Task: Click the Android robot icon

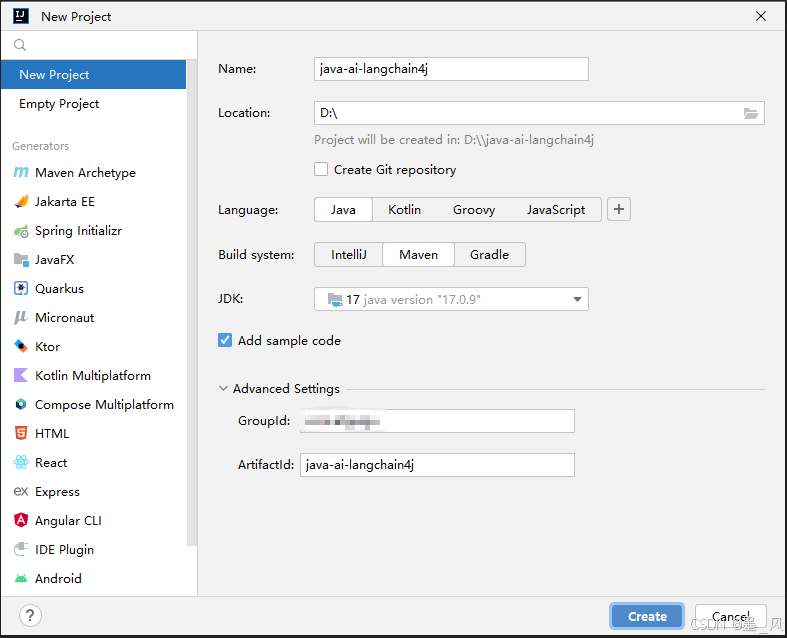Action: tap(21, 578)
